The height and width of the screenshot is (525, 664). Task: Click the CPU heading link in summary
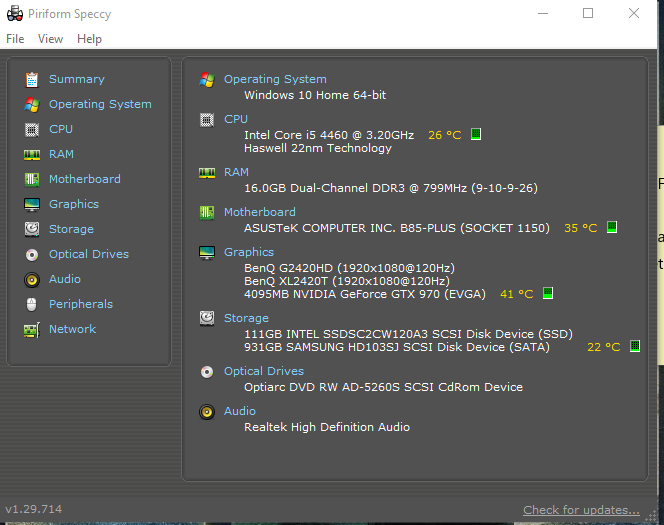click(236, 119)
